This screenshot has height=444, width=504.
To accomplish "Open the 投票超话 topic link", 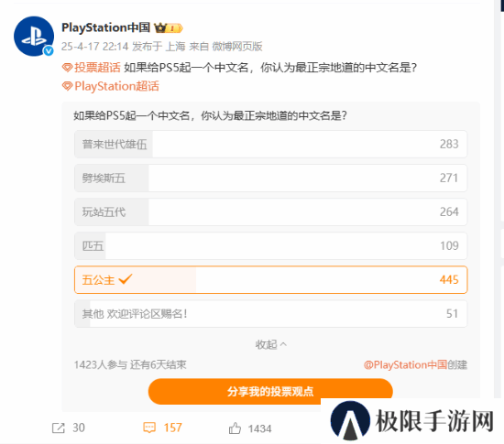I will point(97,68).
